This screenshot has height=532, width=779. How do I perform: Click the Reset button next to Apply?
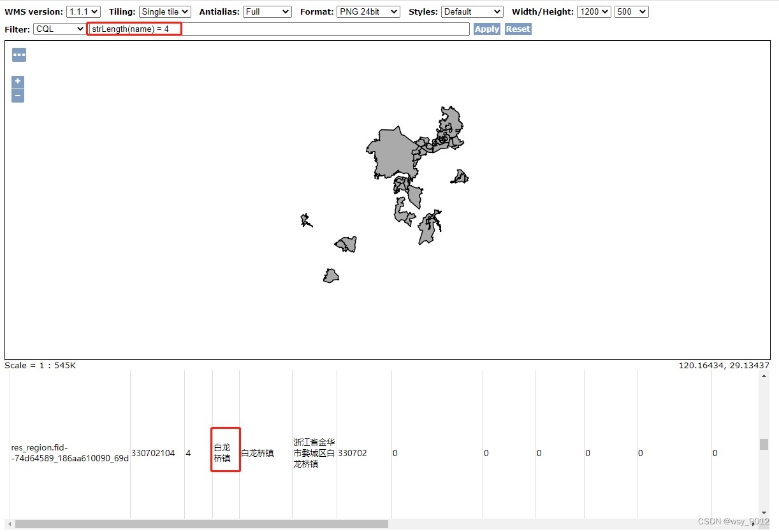(518, 29)
